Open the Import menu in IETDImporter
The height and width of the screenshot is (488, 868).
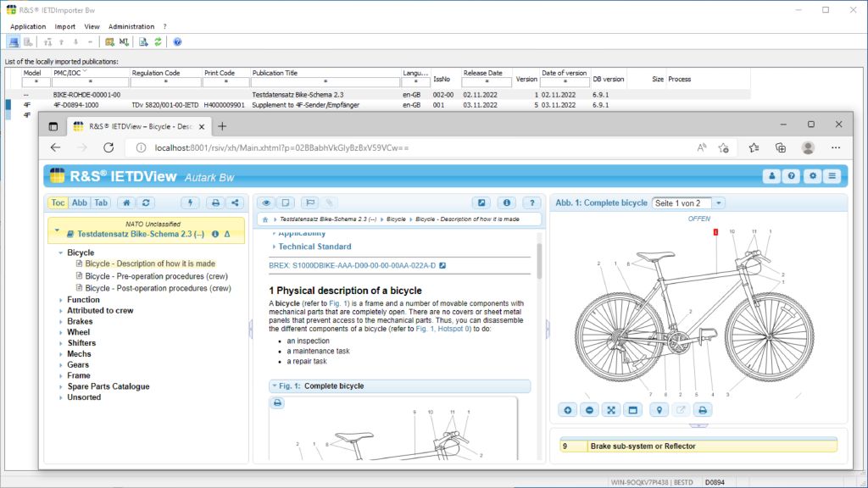[x=64, y=26]
